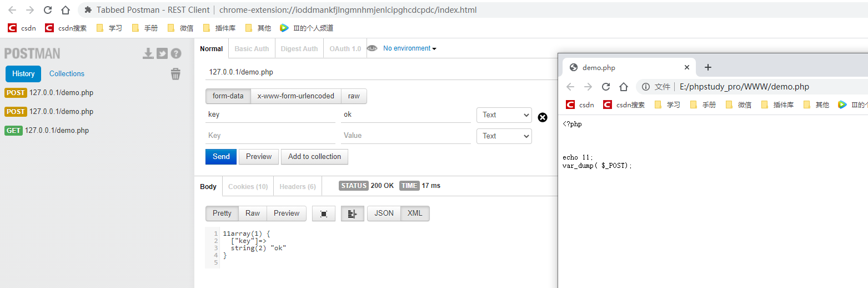The height and width of the screenshot is (288, 868).
Task: Open the 插件库 bookmark folder in main browser
Action: [219, 28]
